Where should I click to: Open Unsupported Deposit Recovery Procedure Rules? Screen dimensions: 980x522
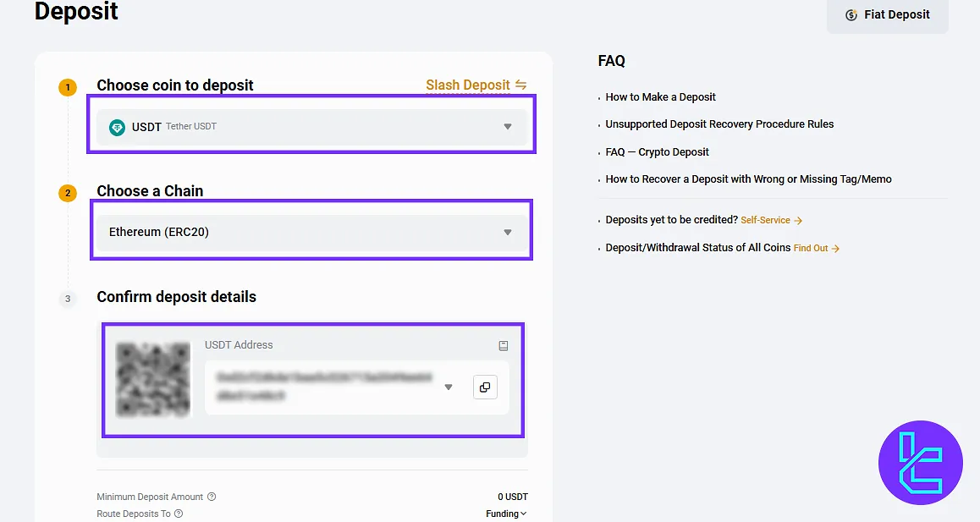point(719,124)
